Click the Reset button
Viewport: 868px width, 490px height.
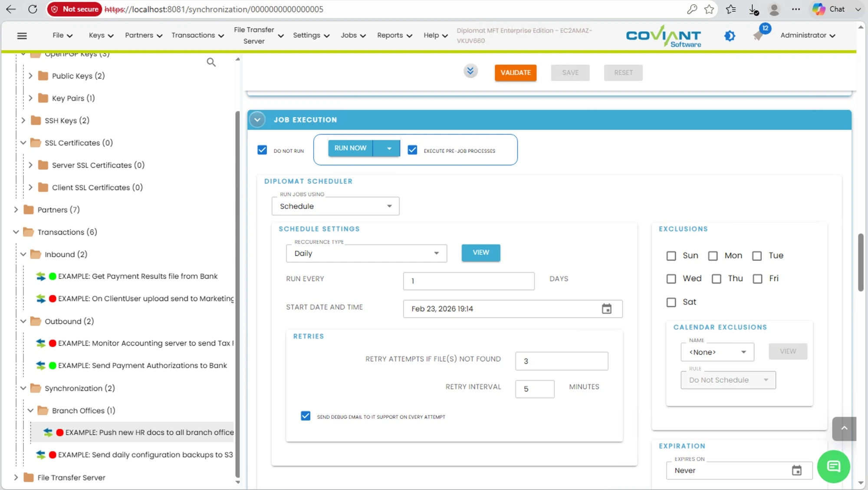click(x=623, y=73)
